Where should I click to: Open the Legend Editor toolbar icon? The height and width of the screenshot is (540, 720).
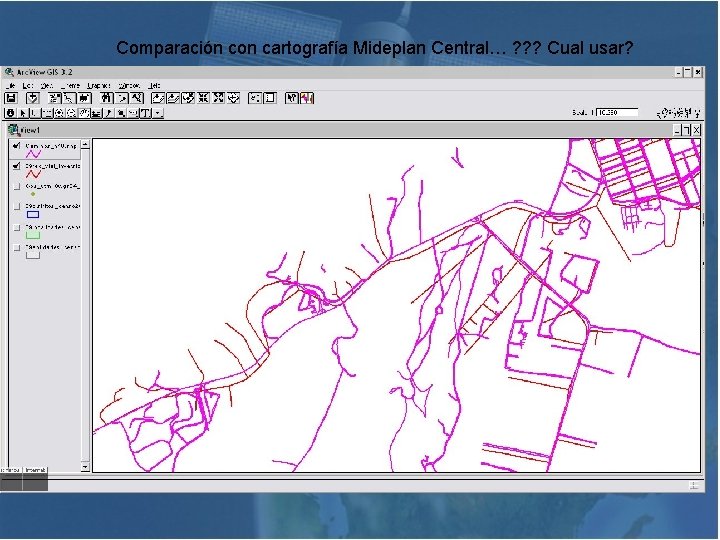(70, 98)
